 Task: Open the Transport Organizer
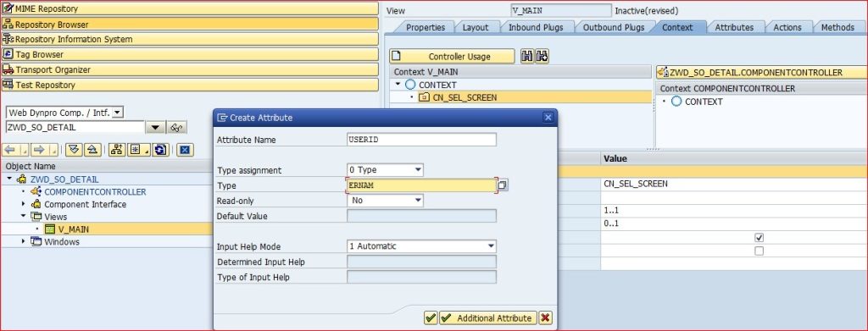pos(190,69)
